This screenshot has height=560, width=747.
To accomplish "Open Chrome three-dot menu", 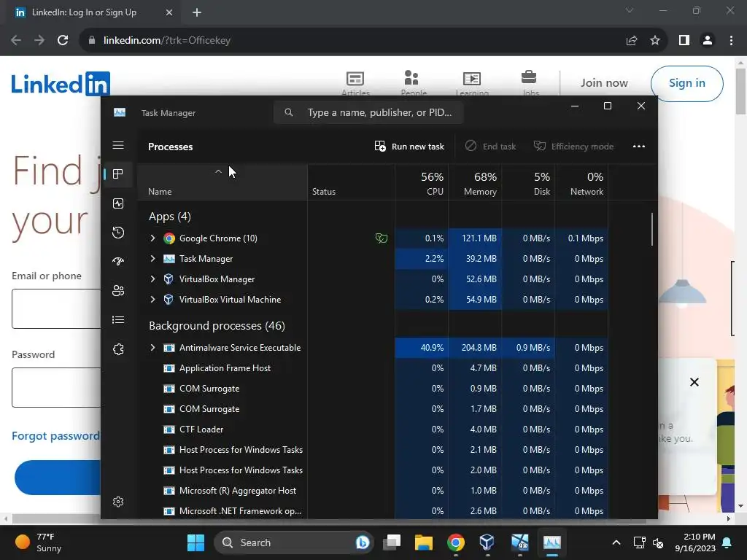I will coord(731,41).
